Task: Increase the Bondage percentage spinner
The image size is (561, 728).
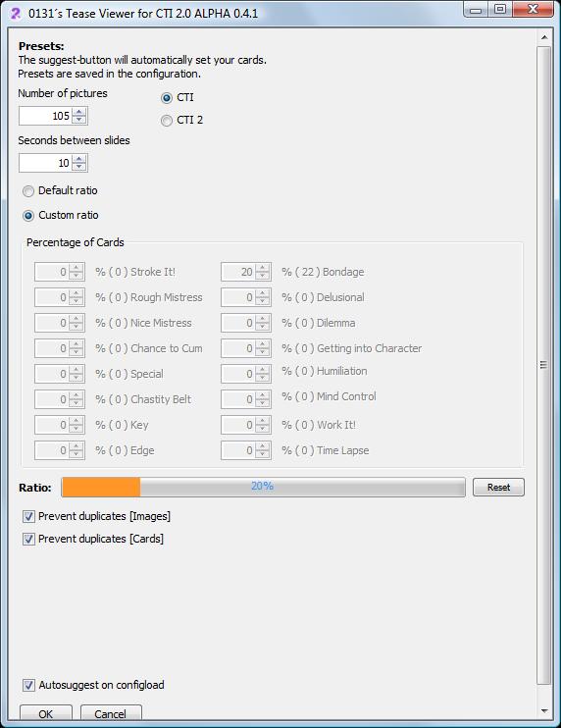Action: pos(263,268)
